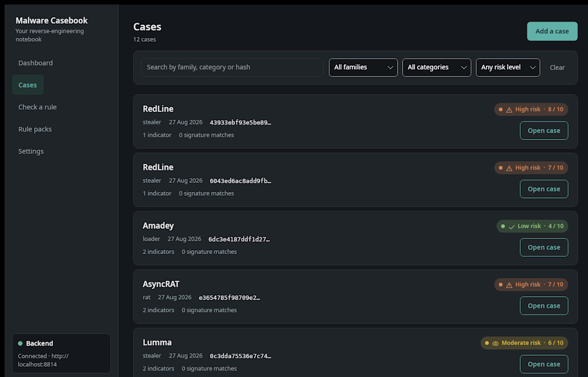Click the hash e3654785f98709e2…
This screenshot has width=588, height=377.
229,298
